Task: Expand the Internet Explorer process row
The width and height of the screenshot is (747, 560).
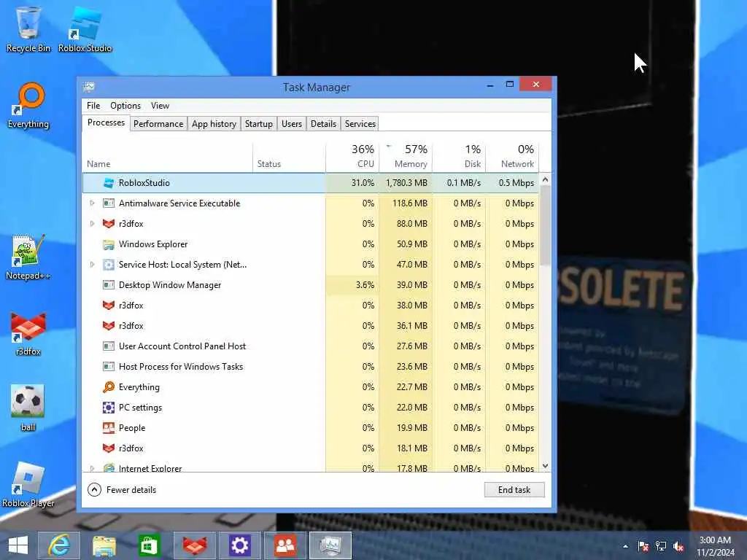Action: click(92, 469)
